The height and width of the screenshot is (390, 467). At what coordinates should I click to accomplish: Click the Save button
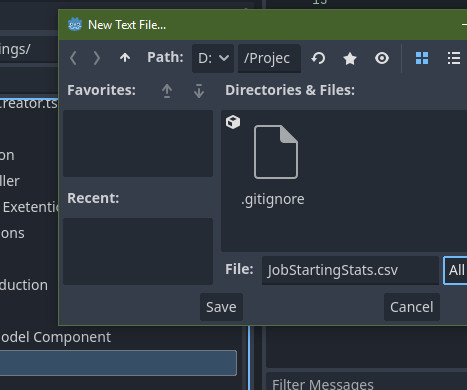click(221, 307)
